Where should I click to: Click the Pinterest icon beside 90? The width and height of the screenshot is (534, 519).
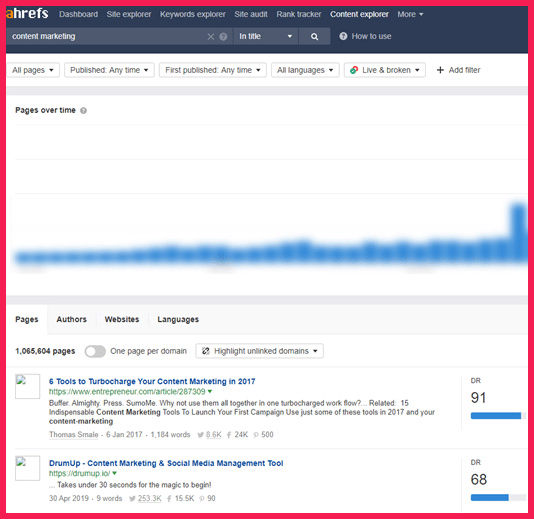point(202,499)
